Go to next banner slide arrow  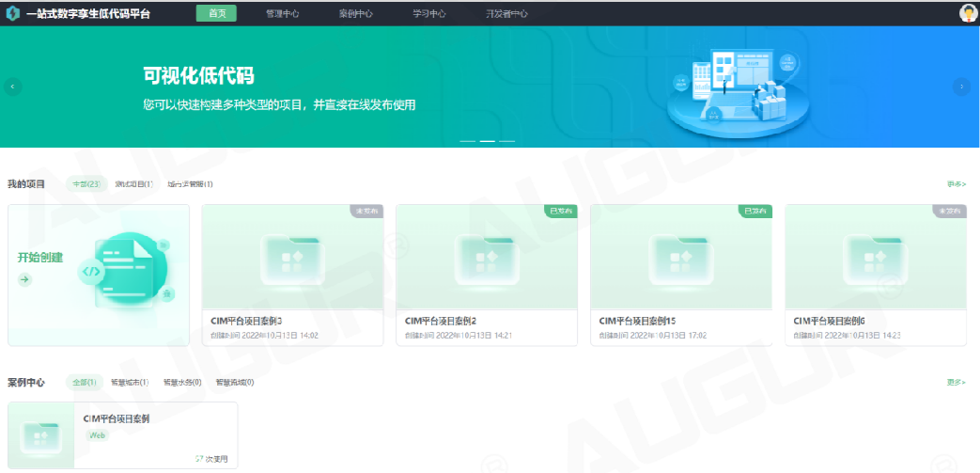[961, 87]
